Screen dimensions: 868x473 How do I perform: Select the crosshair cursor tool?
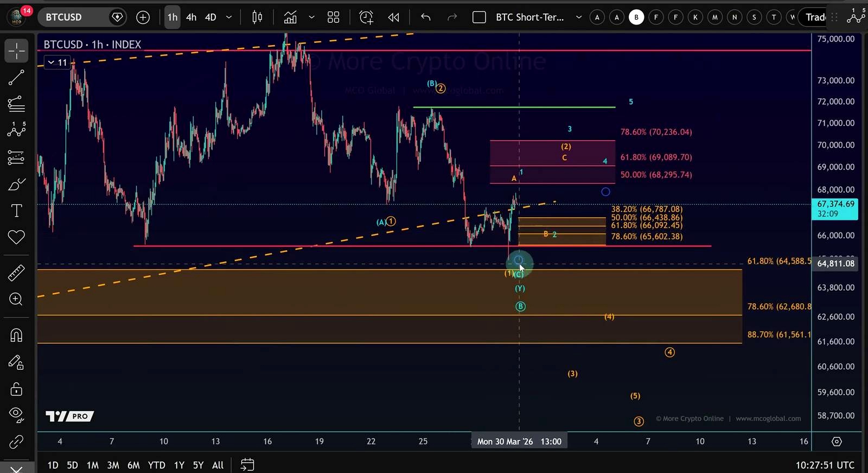click(16, 51)
